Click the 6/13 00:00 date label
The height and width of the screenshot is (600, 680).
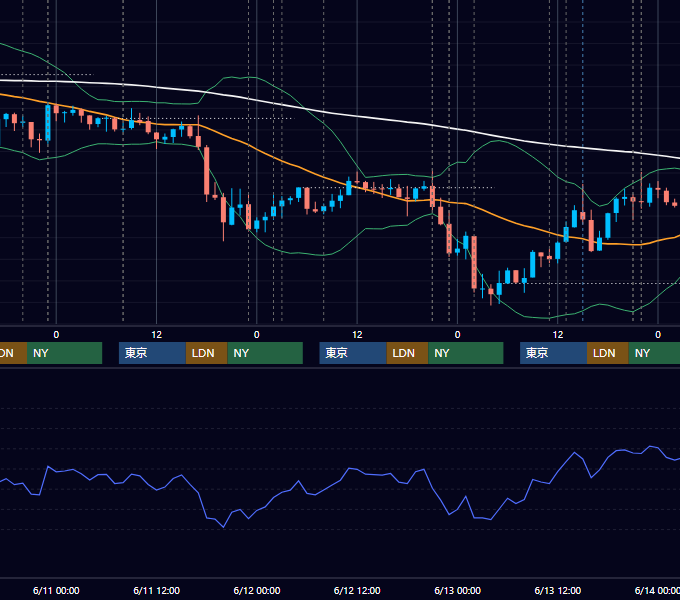click(458, 590)
